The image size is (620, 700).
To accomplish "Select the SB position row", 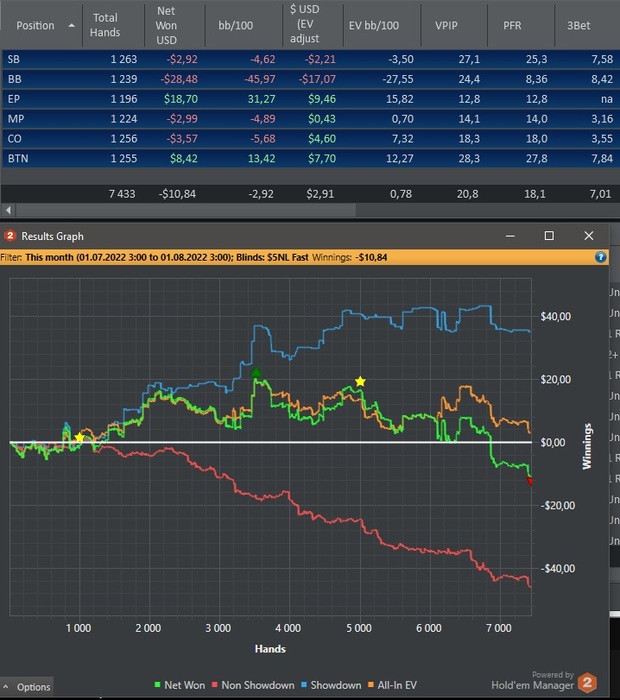I will click(311, 59).
